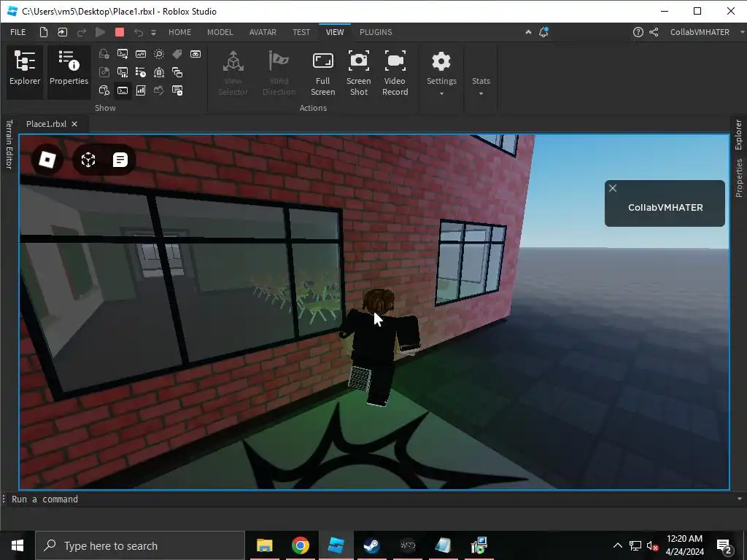Click the dashed-circle magnifier icon
Viewport: 747px width, 560px height.
click(x=158, y=54)
